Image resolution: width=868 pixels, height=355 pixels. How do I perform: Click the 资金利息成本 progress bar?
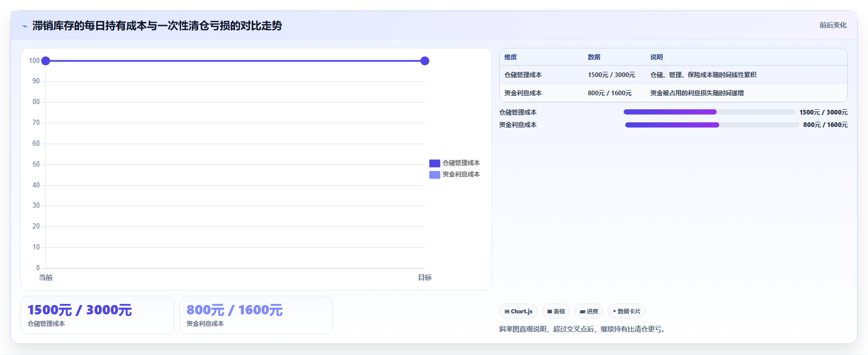(712, 125)
